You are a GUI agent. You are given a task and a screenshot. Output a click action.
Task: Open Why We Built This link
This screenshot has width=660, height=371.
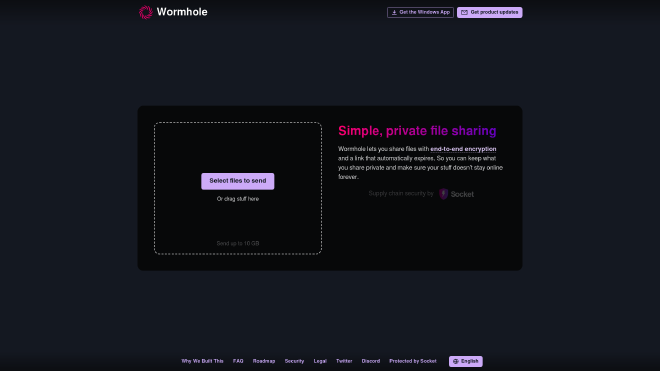(202, 361)
